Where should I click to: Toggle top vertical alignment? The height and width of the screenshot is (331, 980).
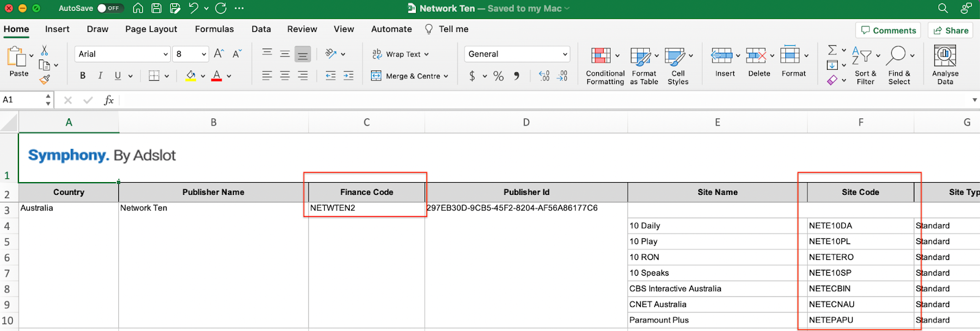click(267, 54)
